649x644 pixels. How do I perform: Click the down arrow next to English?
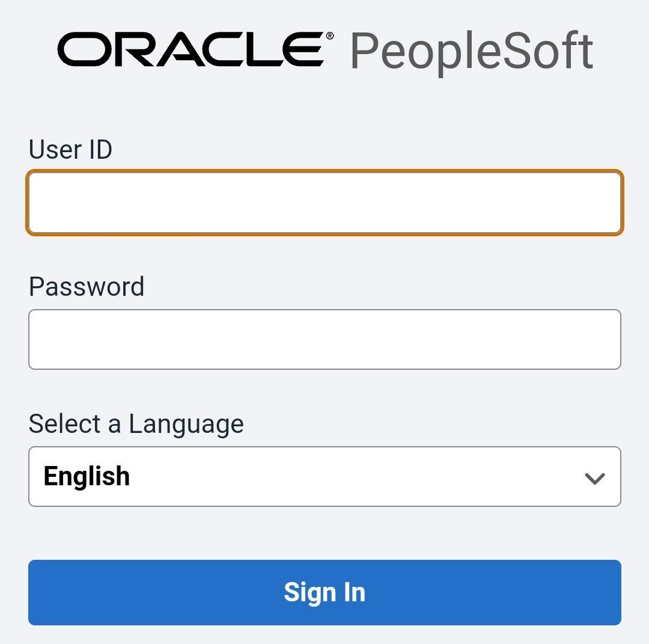pos(594,478)
